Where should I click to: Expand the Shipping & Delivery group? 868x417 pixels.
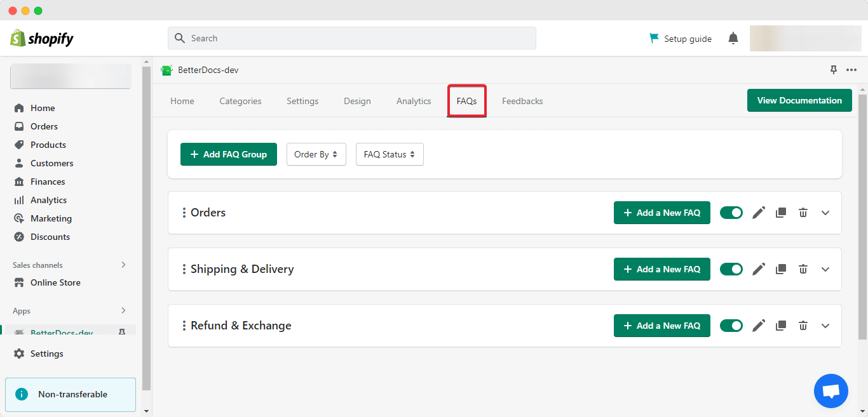(x=825, y=269)
